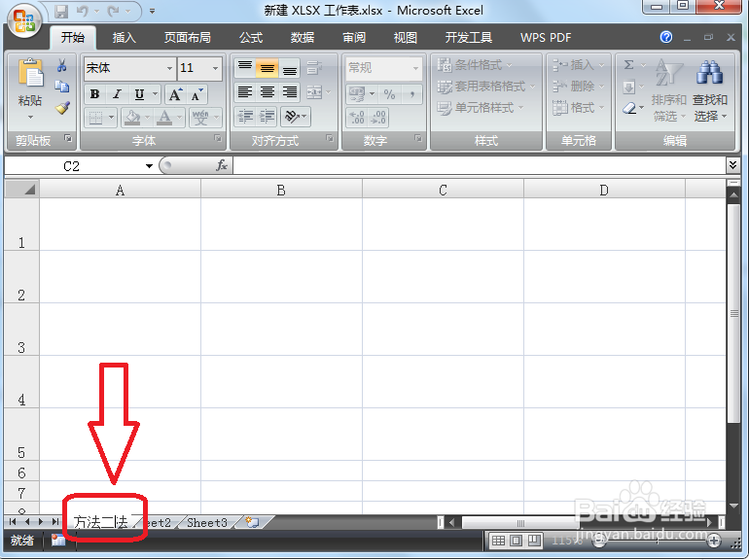Expand the formula bar chevron
This screenshot has width=749, height=560.
tap(732, 165)
